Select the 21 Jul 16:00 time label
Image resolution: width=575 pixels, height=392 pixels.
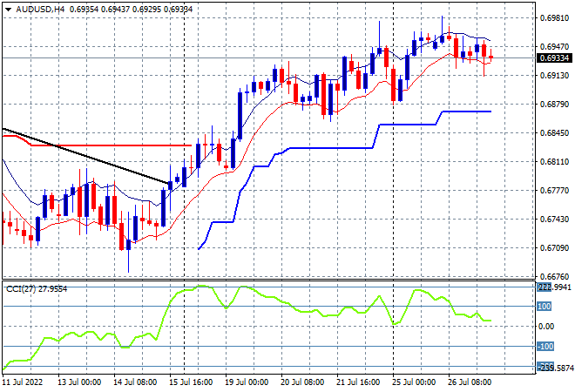coord(358,382)
